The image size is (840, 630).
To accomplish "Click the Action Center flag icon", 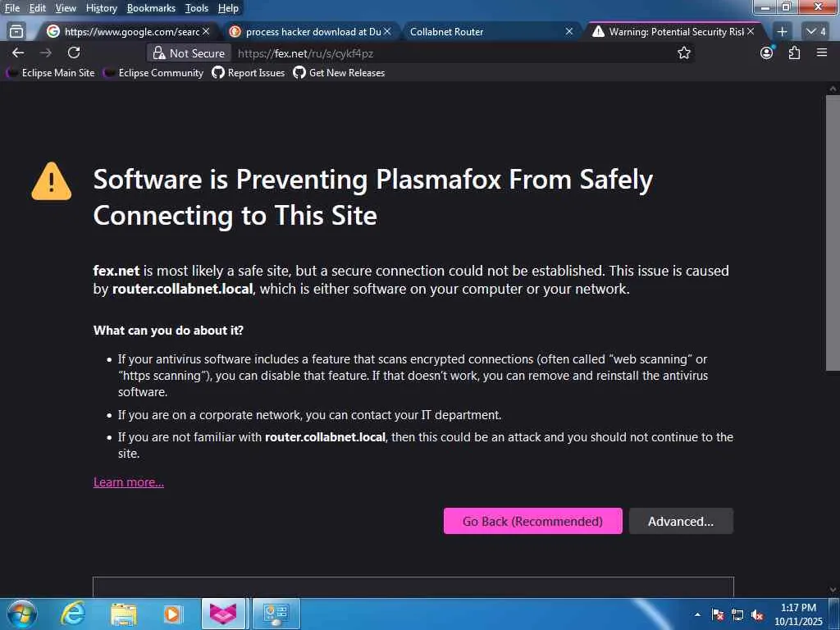I will [x=718, y=614].
